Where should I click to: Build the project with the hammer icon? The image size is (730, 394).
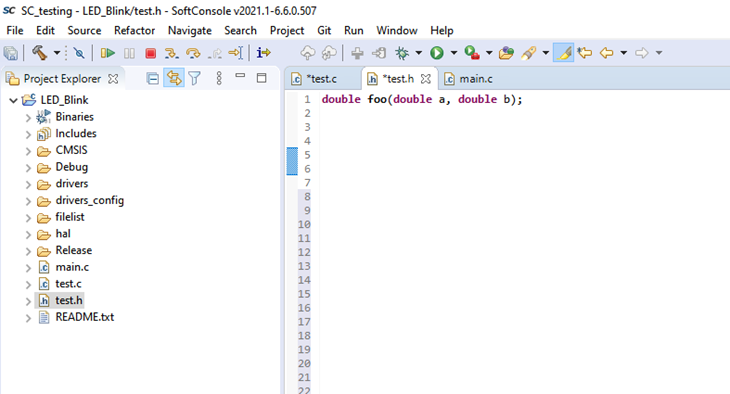(40, 53)
